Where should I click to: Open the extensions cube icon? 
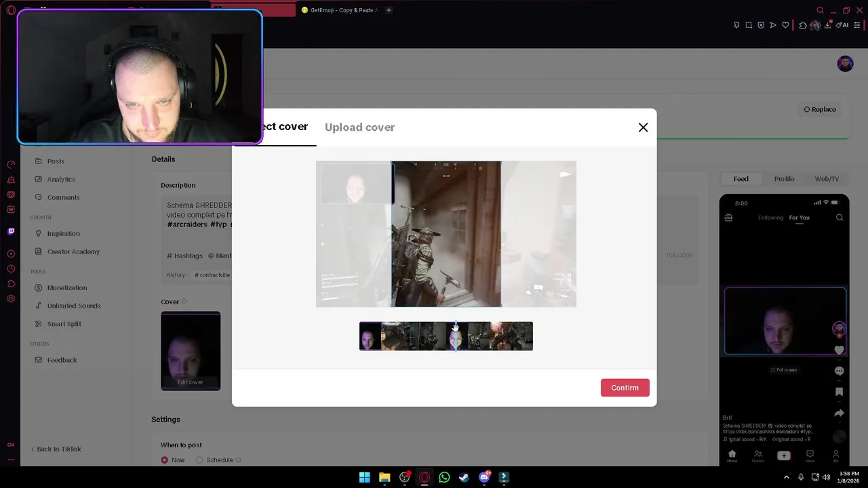803,25
